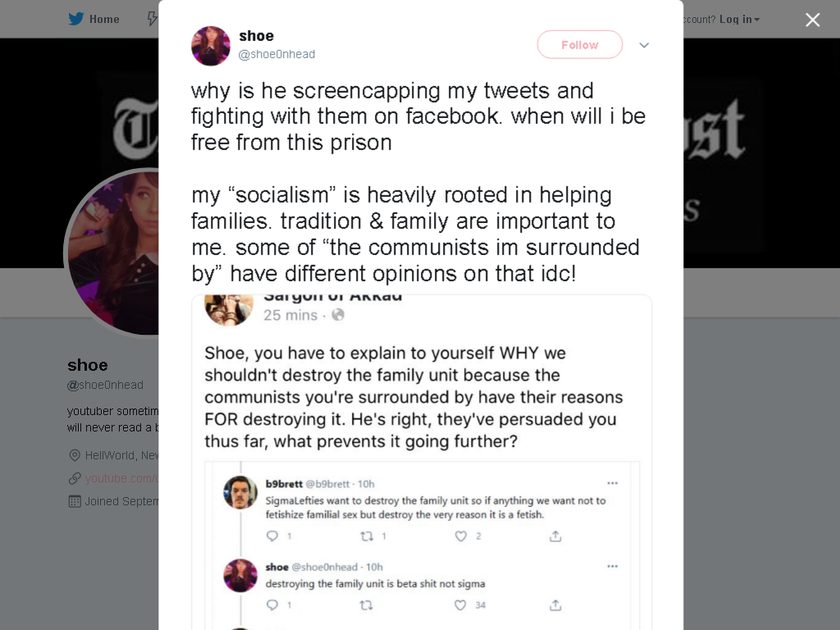Click reply icon on b9brett's tweet
The height and width of the screenshot is (630, 840).
(272, 536)
